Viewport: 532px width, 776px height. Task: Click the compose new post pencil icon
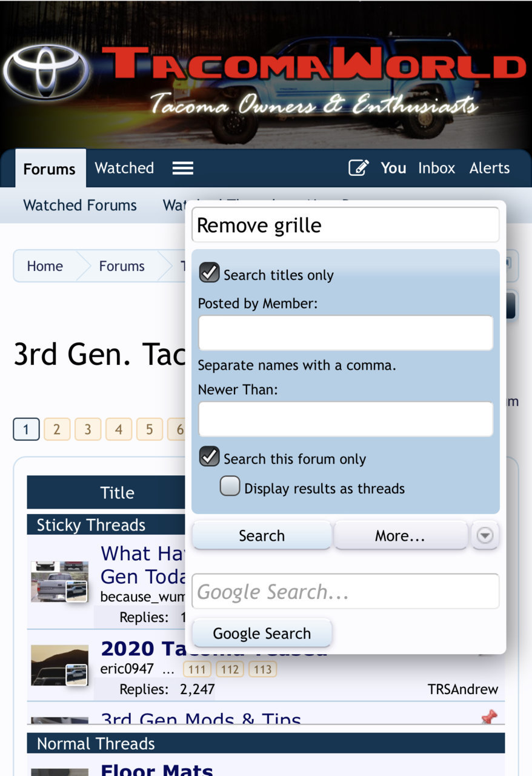coord(358,168)
